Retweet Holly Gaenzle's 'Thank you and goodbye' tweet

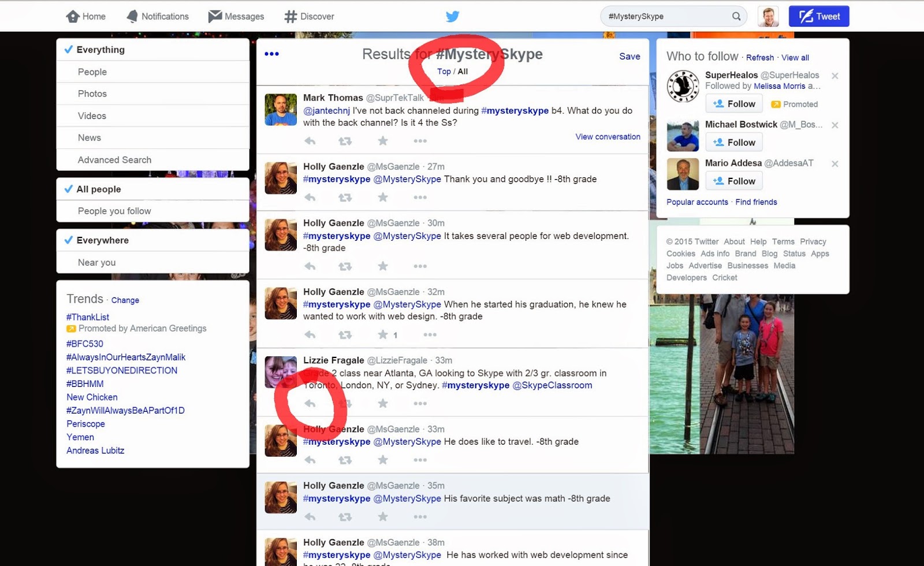[x=345, y=198]
